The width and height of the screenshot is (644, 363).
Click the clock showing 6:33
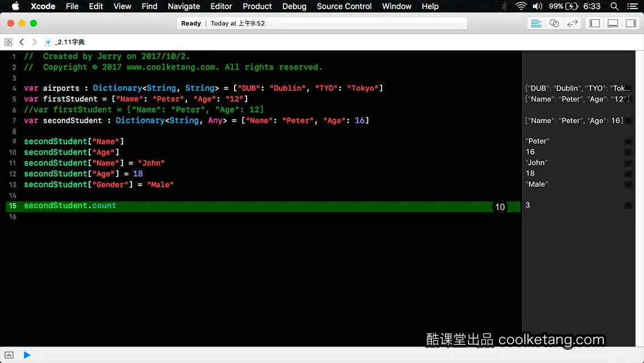point(592,6)
